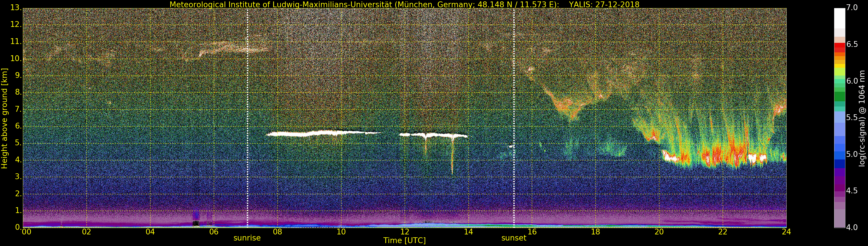Click the 'sunset' label below the plot

coord(514,238)
